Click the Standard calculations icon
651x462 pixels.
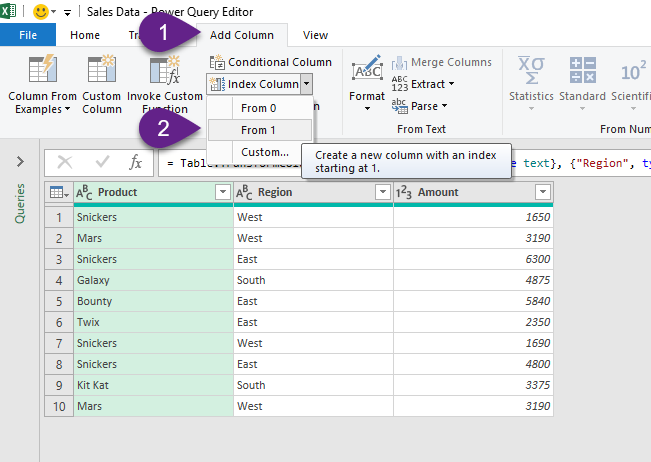(x=582, y=70)
